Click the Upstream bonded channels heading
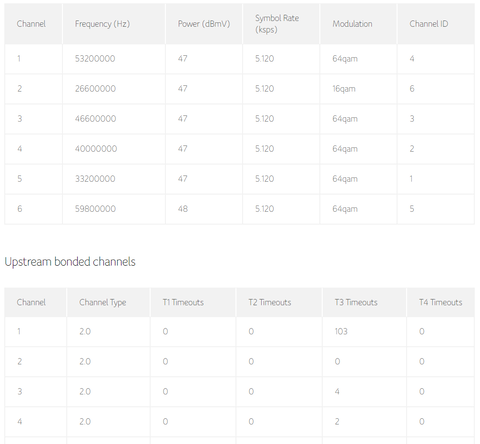480x444 pixels. (70, 262)
